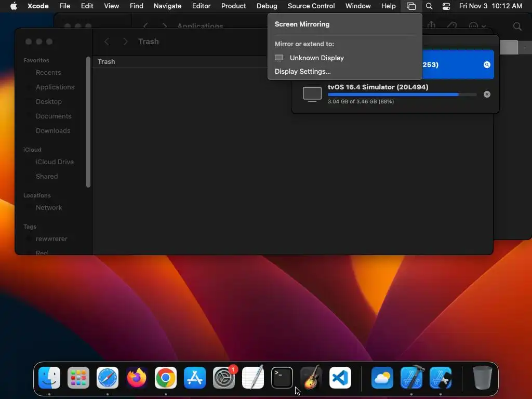
Task: Open Desktop in the Finder sidebar
Action: 48,102
